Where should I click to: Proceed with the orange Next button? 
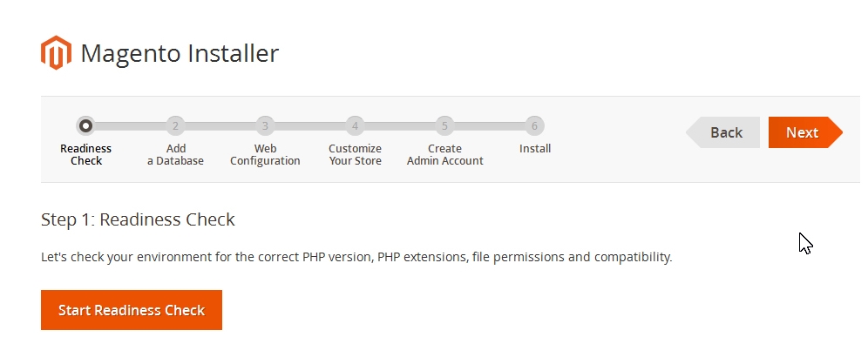805,132
